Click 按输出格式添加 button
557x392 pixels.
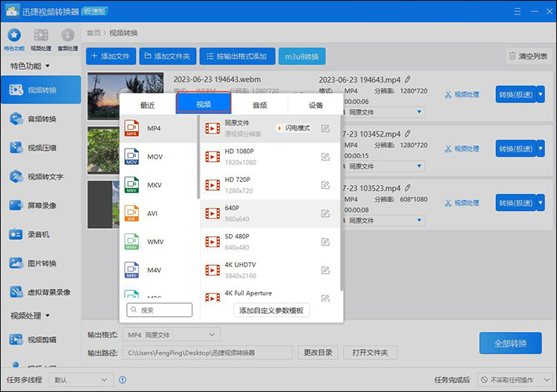[x=238, y=56]
